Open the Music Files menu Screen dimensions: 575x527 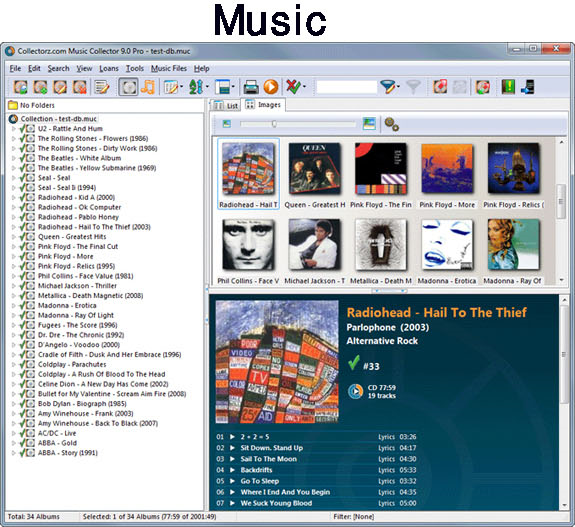[169, 69]
